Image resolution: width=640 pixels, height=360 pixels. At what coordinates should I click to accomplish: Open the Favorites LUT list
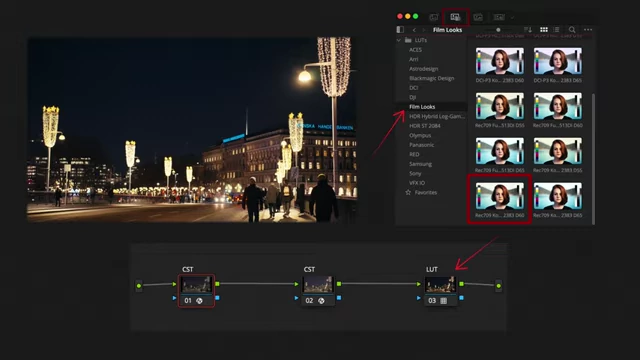point(426,192)
